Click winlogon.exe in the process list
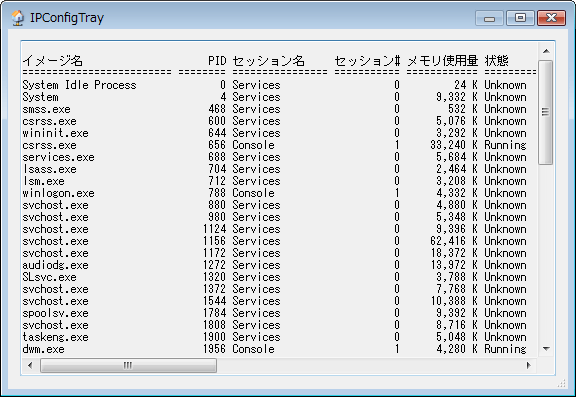The height and width of the screenshot is (397, 576). tap(58, 193)
